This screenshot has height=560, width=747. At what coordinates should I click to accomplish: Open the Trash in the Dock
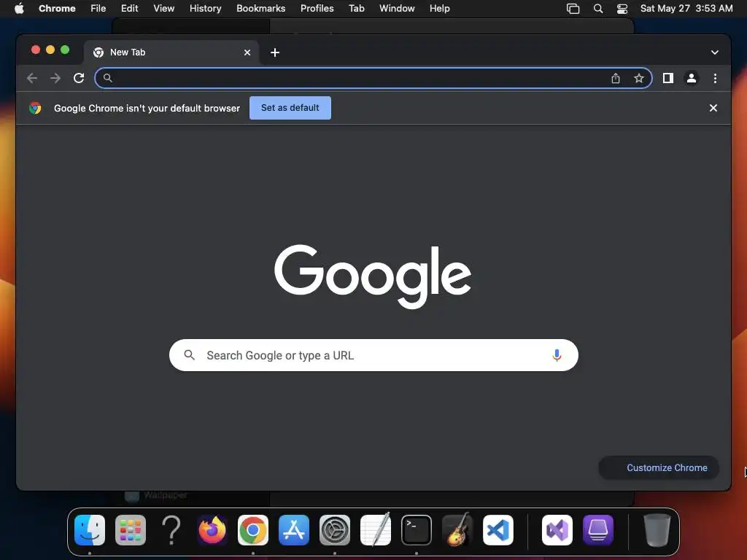(x=657, y=530)
